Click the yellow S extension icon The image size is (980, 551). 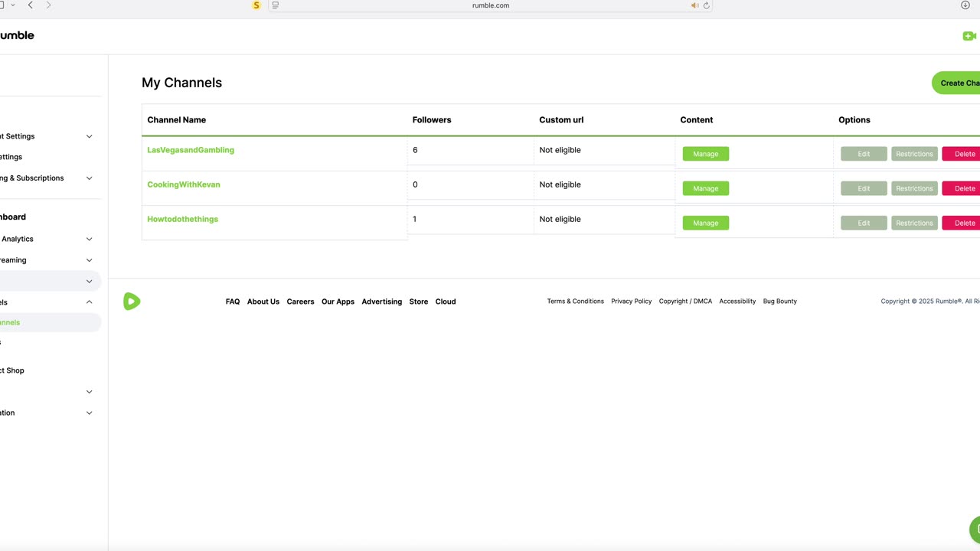[256, 5]
